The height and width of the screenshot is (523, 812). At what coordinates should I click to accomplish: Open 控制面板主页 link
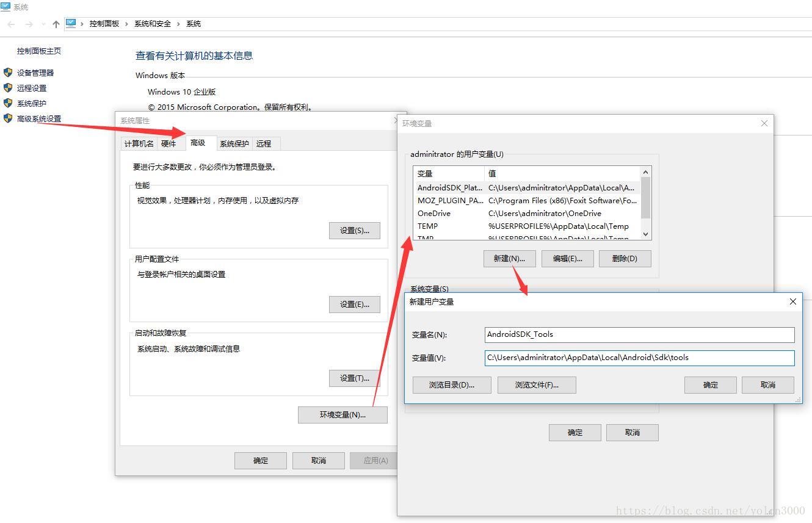39,51
